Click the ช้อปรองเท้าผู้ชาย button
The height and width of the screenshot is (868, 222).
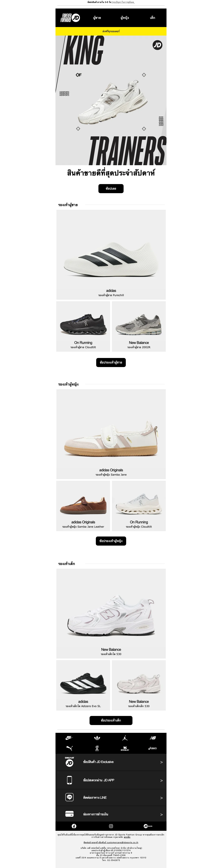coord(111,363)
